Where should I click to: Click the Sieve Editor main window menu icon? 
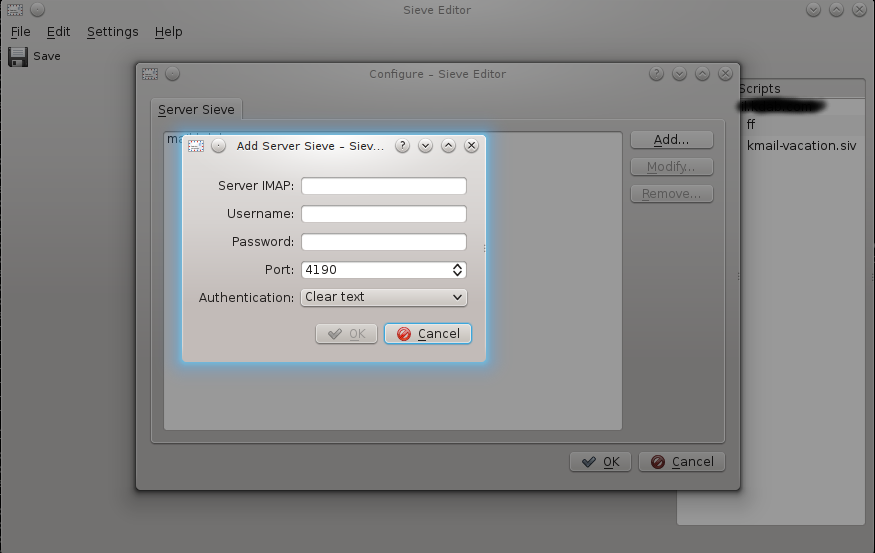(x=13, y=10)
